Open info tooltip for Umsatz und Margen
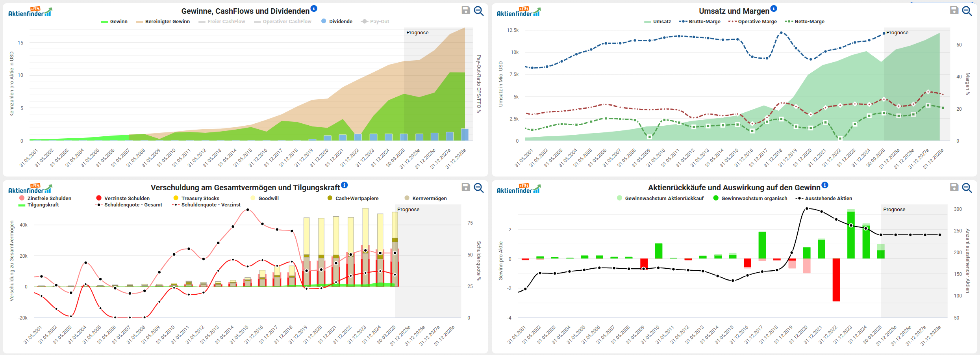Image resolution: width=980 pixels, height=355 pixels. coord(774,9)
